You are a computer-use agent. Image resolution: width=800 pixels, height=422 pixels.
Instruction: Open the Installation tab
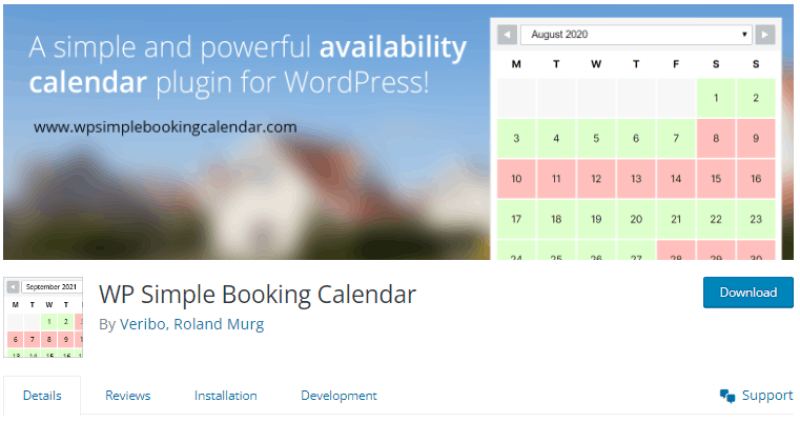226,395
